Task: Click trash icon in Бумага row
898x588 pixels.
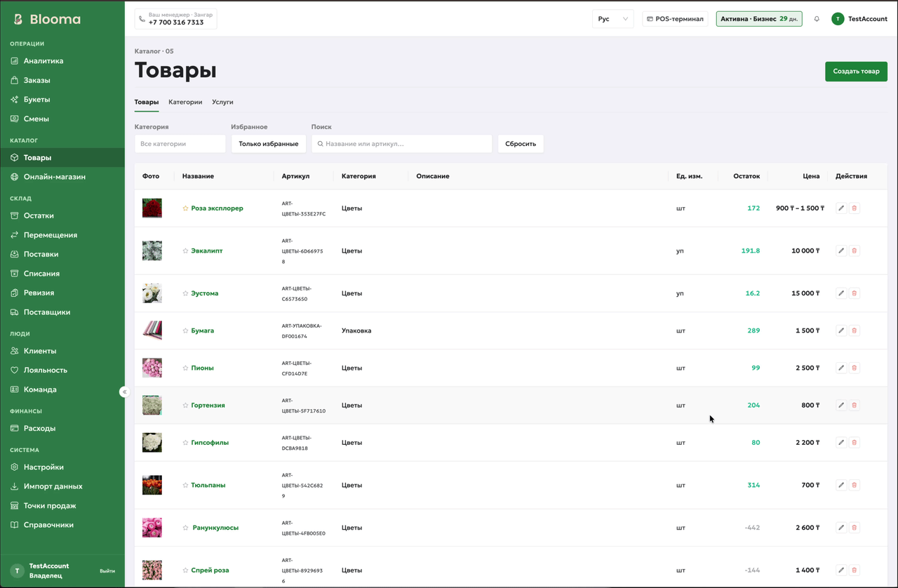Action: point(855,330)
